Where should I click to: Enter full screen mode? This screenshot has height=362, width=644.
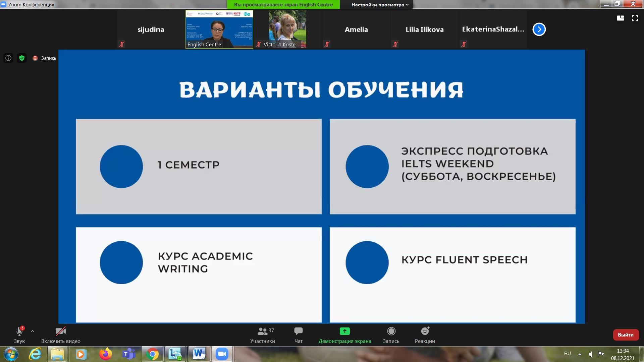(635, 18)
